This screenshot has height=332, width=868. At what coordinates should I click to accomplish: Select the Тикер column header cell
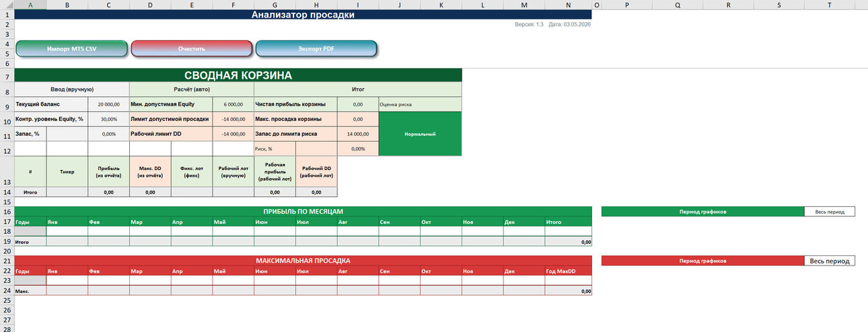point(67,171)
